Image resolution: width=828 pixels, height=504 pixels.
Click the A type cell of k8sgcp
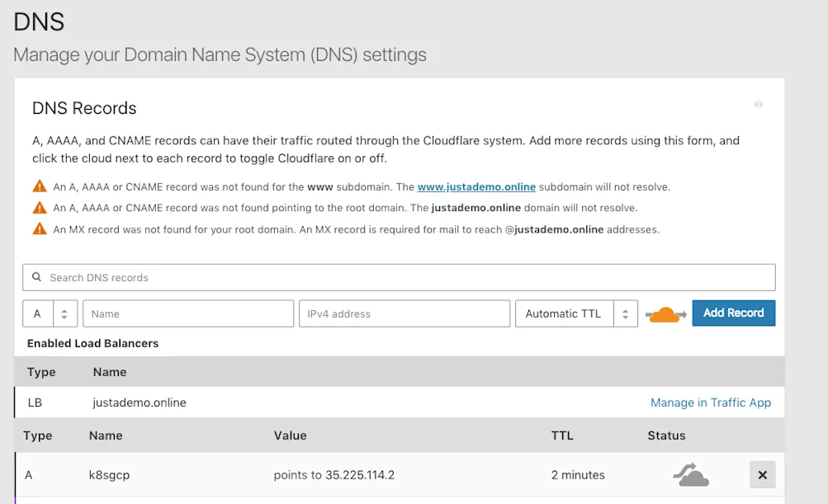click(x=29, y=475)
